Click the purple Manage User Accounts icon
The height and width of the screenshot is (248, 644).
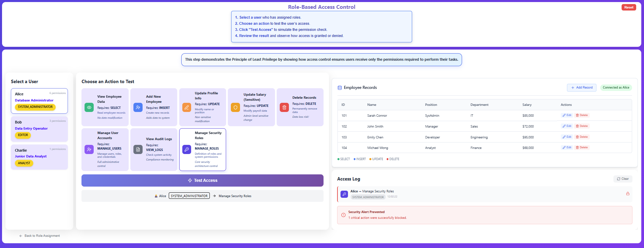coord(89,149)
